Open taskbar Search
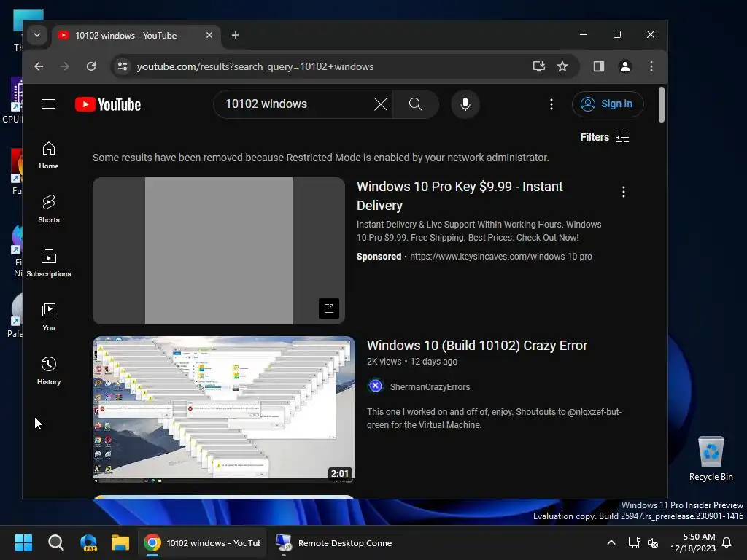Screen dimensions: 747x560 click(55, 542)
